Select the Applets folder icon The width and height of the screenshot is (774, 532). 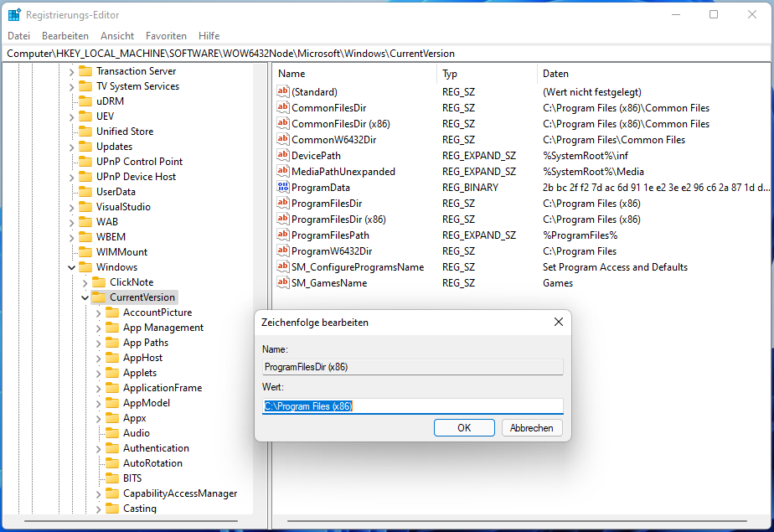(x=112, y=373)
